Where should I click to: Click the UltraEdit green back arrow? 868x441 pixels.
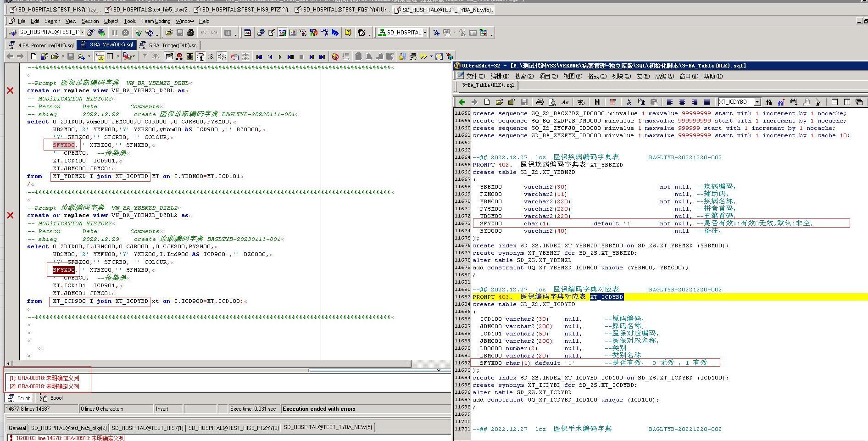(x=462, y=102)
